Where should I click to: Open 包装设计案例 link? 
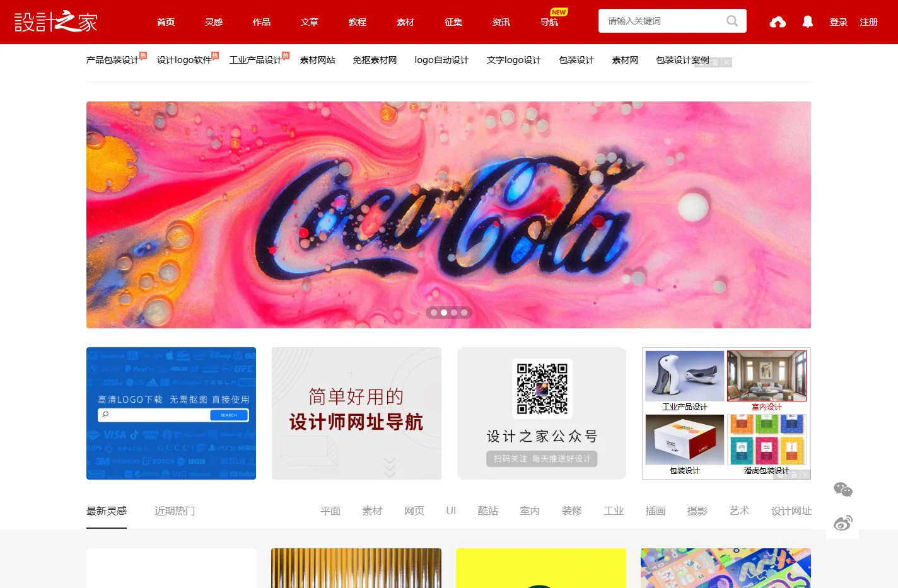pyautogui.click(x=682, y=60)
